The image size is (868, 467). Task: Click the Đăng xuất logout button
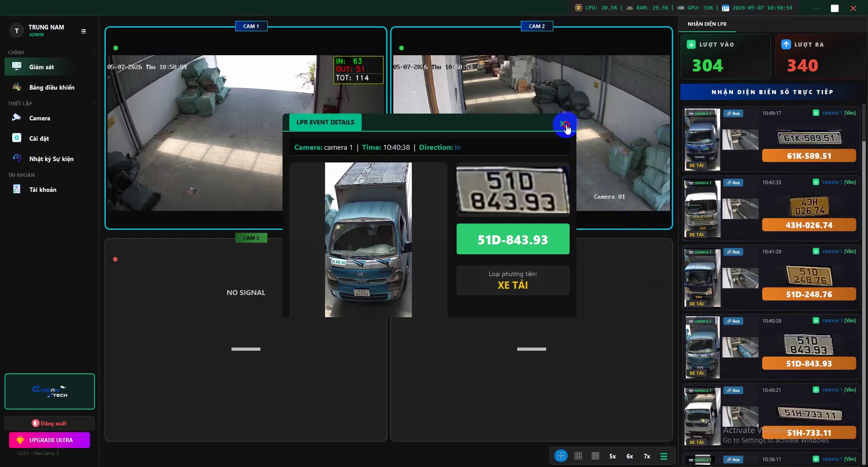point(50,423)
